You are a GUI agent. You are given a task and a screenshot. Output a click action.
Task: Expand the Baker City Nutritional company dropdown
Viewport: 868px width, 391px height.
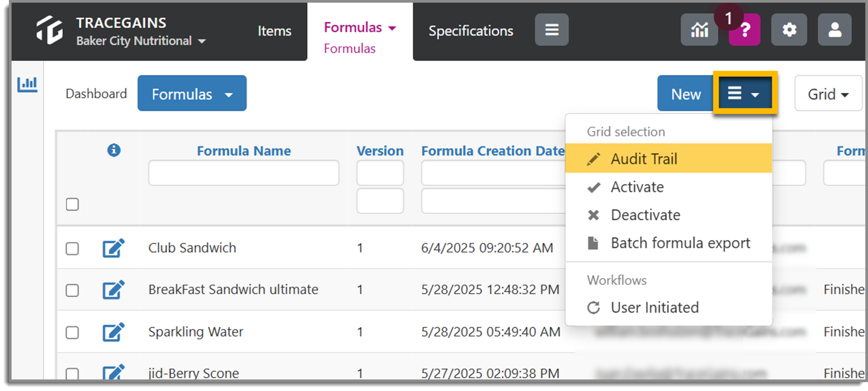click(141, 41)
